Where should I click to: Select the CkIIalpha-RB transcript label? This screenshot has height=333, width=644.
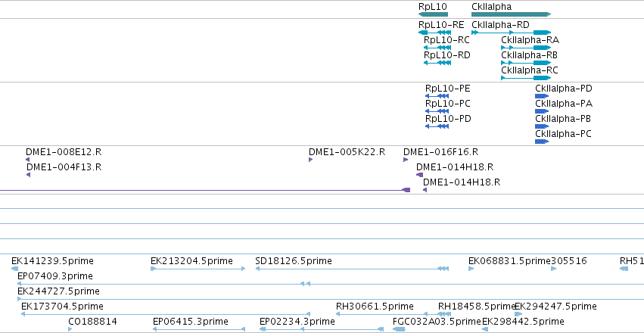click(x=529, y=55)
